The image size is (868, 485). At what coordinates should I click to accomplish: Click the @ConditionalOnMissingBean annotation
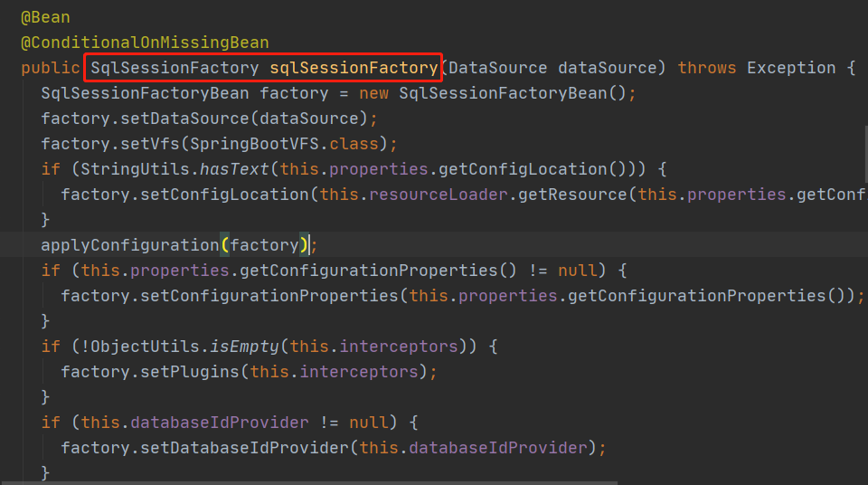click(x=145, y=43)
